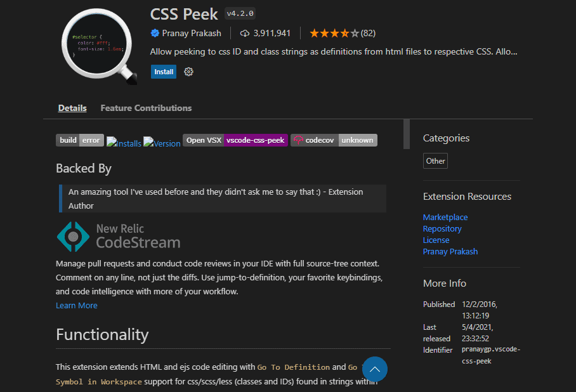Click the extension description starting 'Allow peeking'
This screenshot has width=576, height=392.
(334, 51)
